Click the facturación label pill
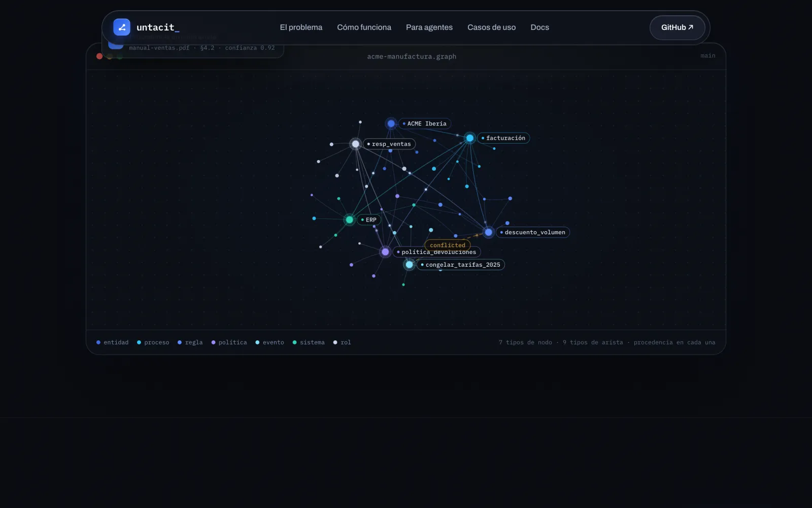The image size is (812, 508). point(503,138)
